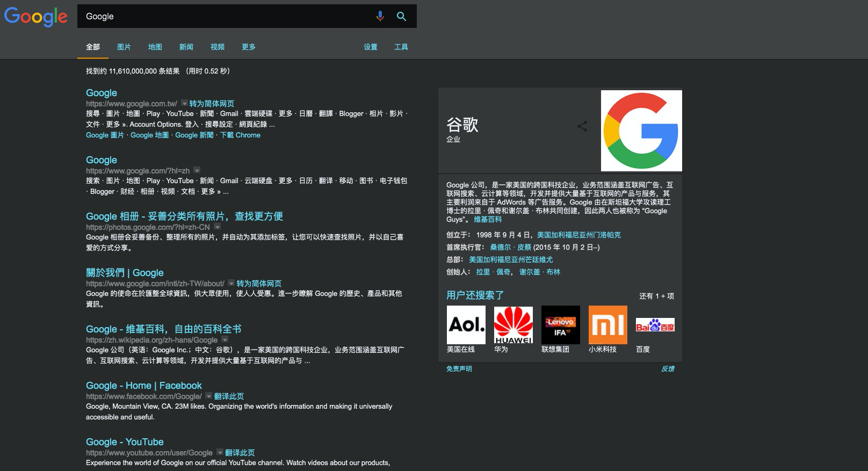Open the 设置 menu
Screen dimensions: 868x471
pyautogui.click(x=371, y=47)
